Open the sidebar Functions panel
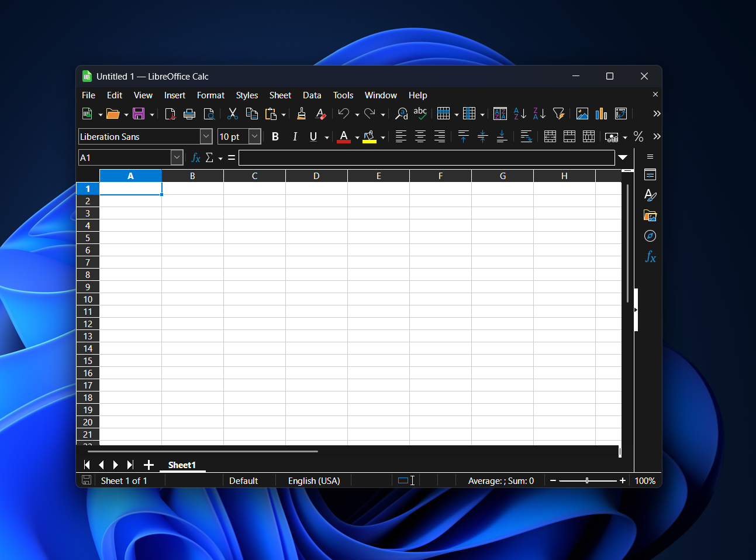This screenshot has width=756, height=560. tap(650, 256)
